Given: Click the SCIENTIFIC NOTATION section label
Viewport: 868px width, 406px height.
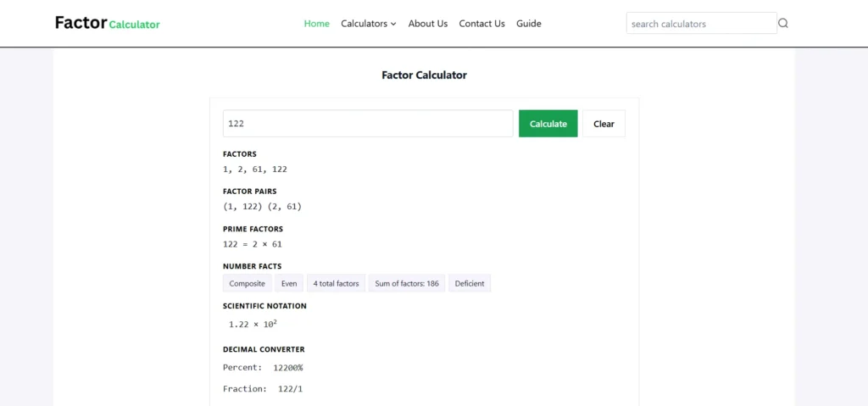Looking at the screenshot, I should pos(264,306).
